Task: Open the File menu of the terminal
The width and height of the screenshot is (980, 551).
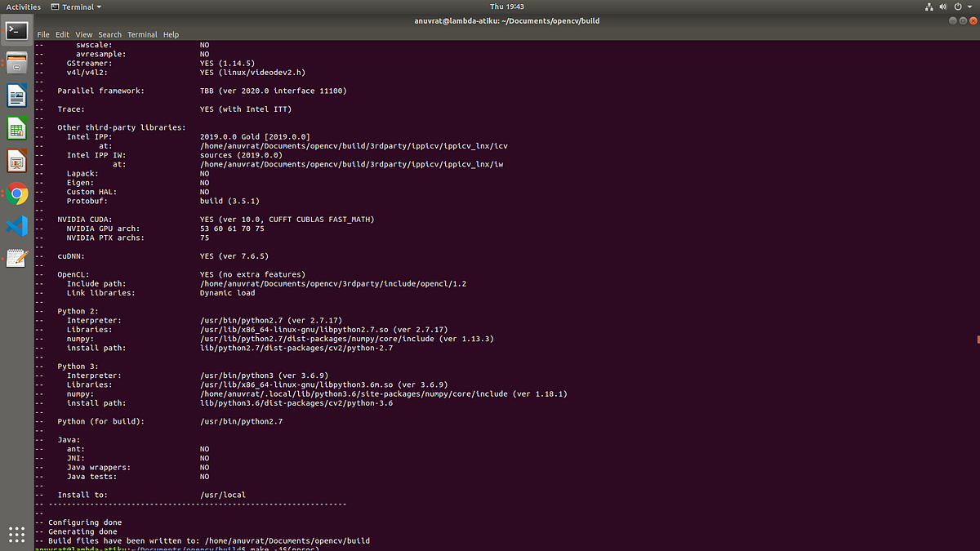Action: click(42, 34)
